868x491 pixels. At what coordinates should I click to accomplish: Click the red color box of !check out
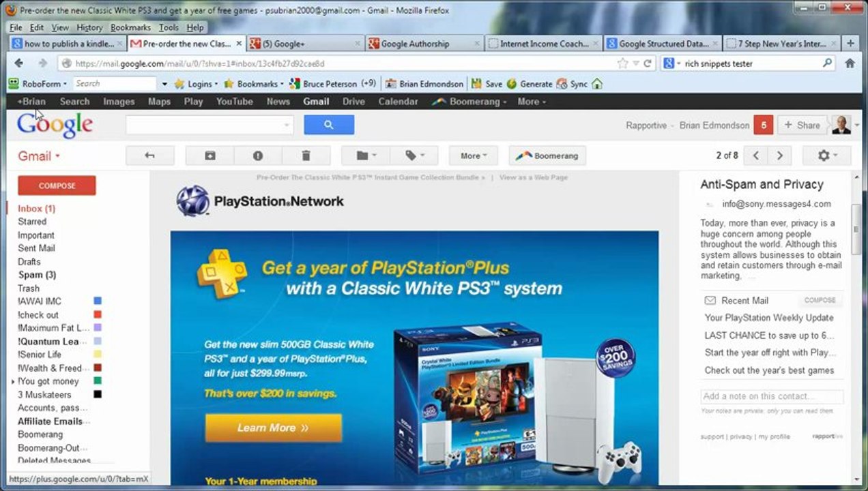[98, 314]
